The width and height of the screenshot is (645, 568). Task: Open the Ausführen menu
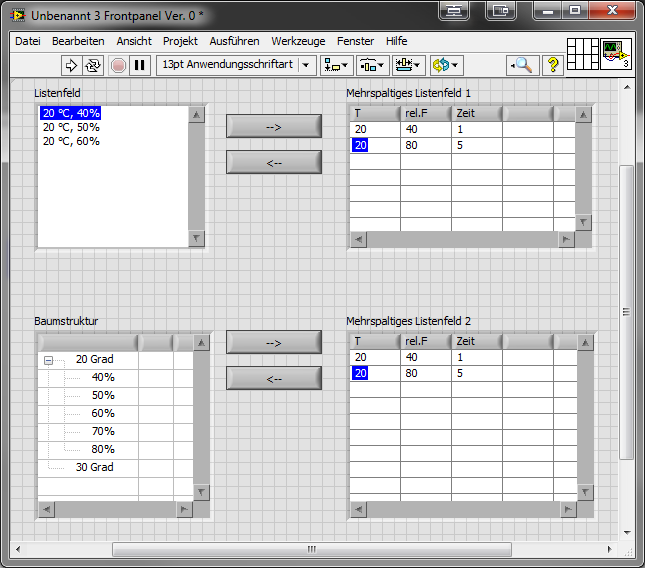coord(234,41)
